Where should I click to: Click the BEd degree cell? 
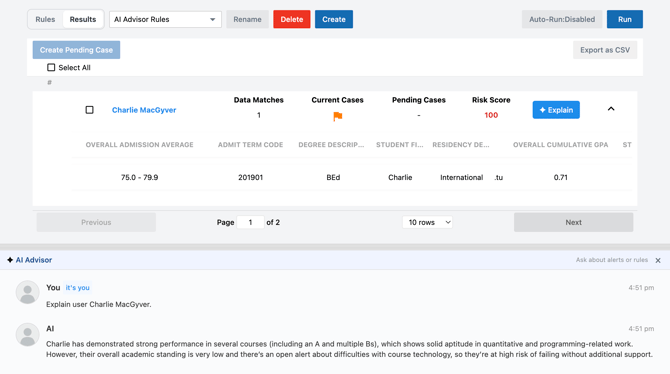tap(333, 177)
